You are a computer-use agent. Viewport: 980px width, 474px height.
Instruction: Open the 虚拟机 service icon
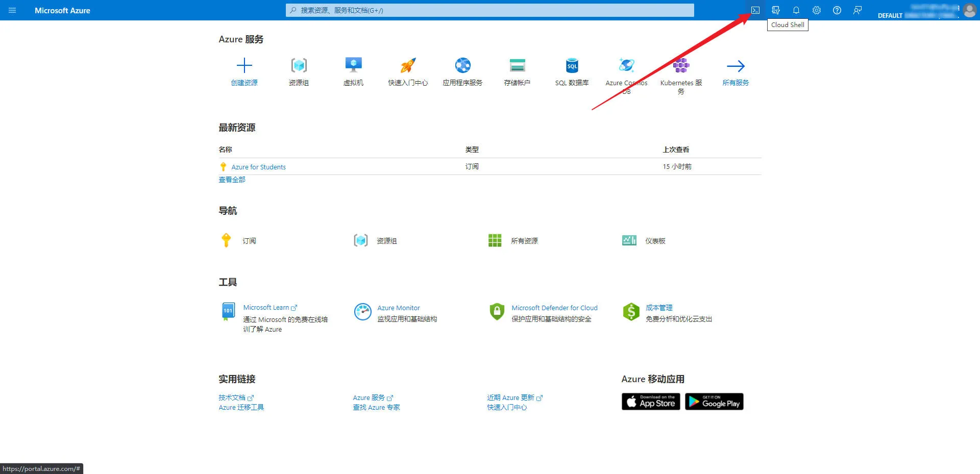(x=353, y=66)
